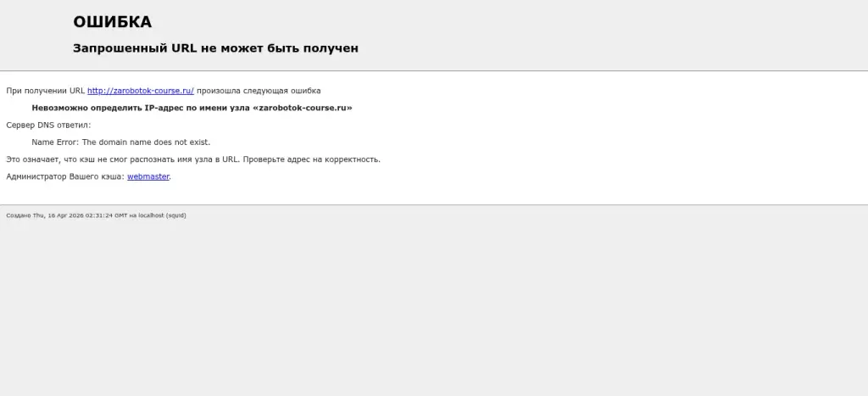This screenshot has height=396, width=868.
Task: Click the sentence starting 'Это означает, что кэш'
Action: click(193, 159)
